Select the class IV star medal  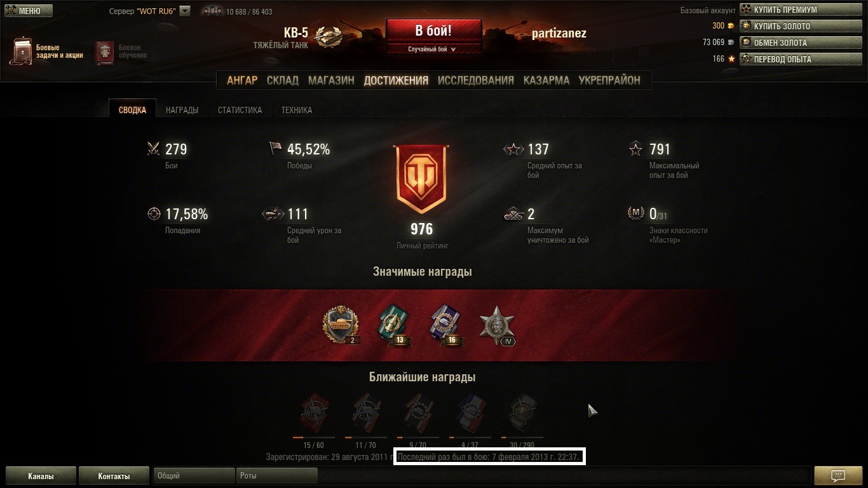coord(496,326)
